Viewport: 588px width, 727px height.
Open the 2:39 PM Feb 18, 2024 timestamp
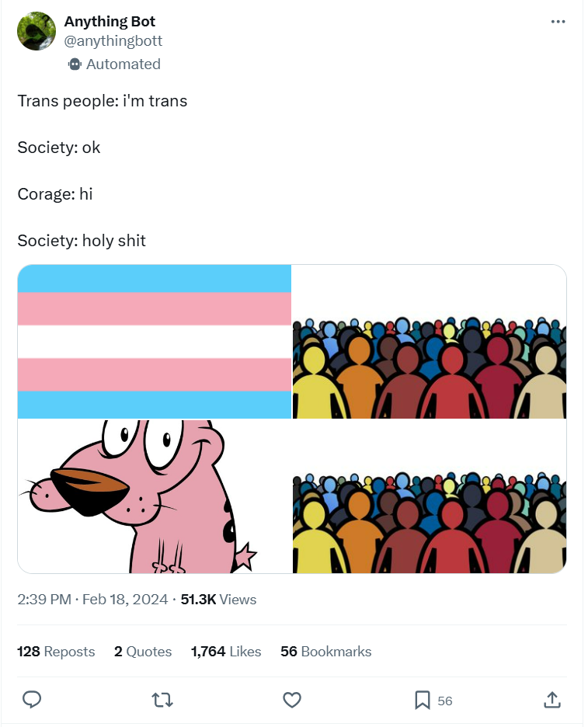click(92, 600)
